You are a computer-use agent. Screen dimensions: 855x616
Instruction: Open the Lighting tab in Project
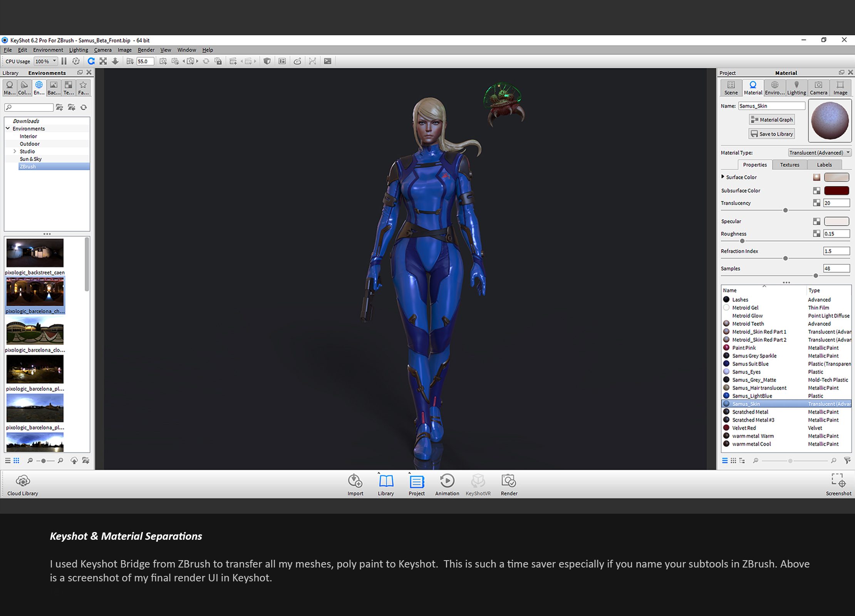pyautogui.click(x=796, y=88)
